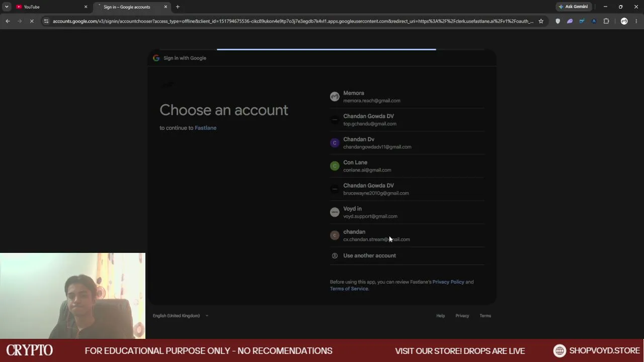Open the Terms footer link

485,316
